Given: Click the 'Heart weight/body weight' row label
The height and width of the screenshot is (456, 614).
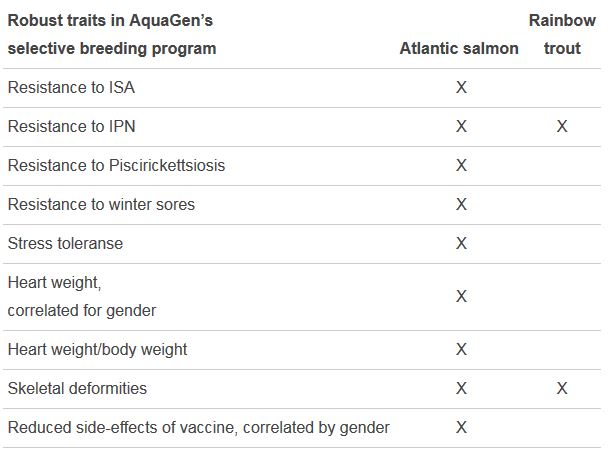Looking at the screenshot, I should pyautogui.click(x=97, y=350).
